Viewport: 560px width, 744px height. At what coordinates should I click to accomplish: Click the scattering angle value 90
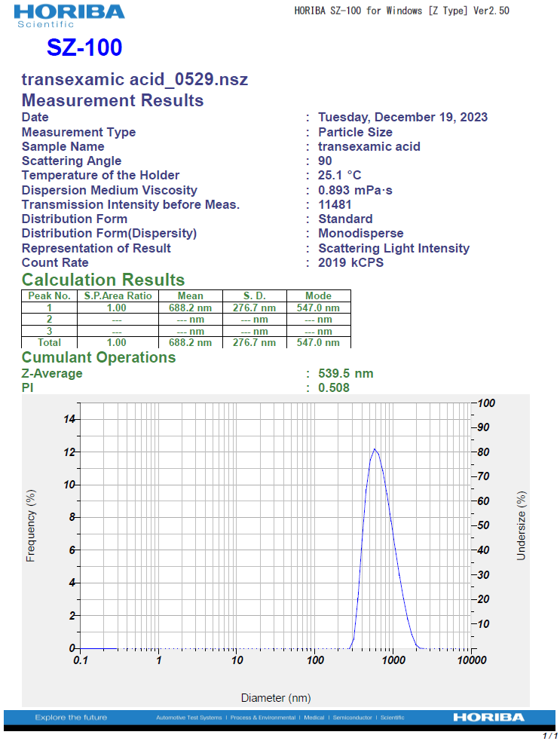(x=325, y=161)
